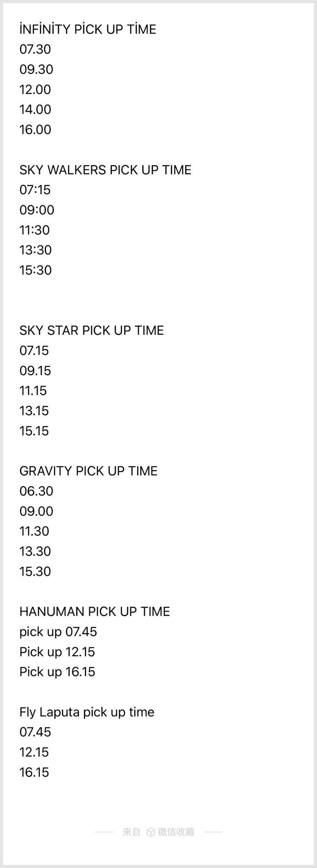Click the SKY STAR PICK UP TIME heading
This screenshot has width=317, height=868.
[x=92, y=331]
